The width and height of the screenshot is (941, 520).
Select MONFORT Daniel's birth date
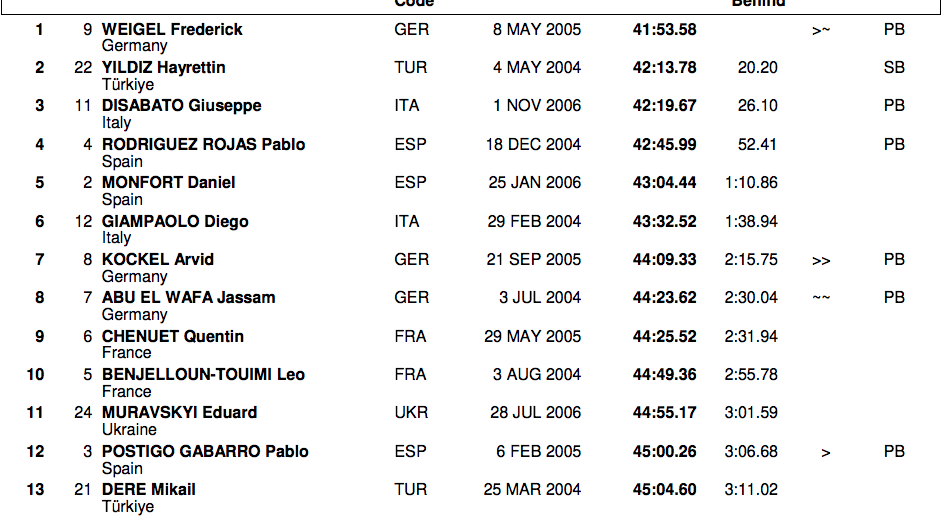click(531, 183)
